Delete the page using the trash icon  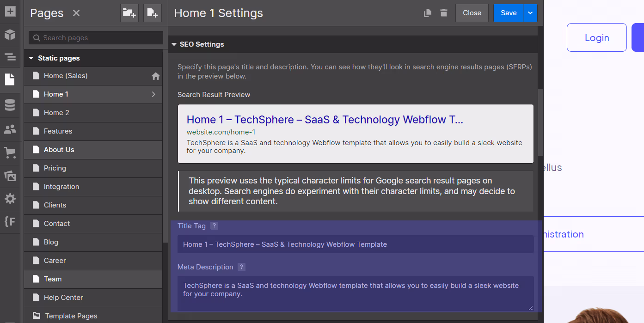coord(443,13)
